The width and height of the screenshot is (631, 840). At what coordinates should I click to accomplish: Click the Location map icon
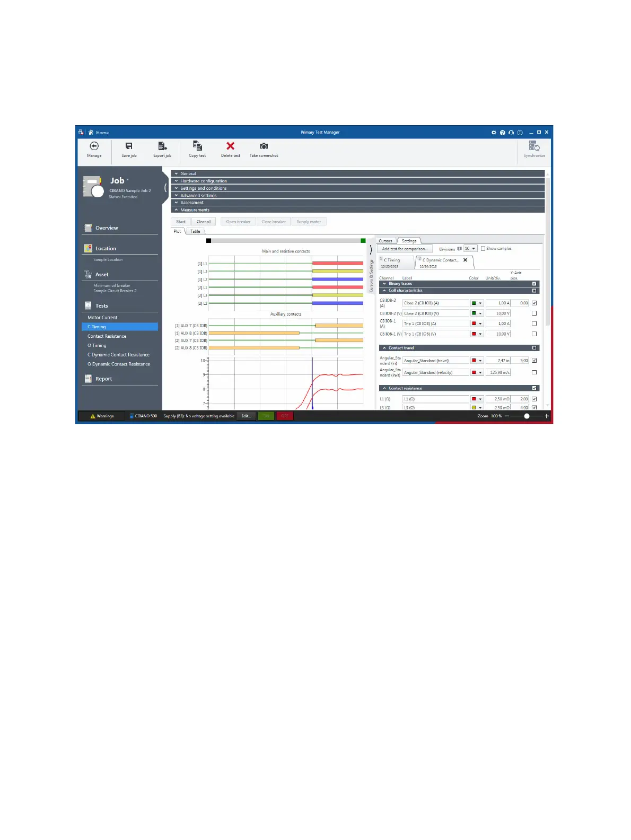[88, 248]
